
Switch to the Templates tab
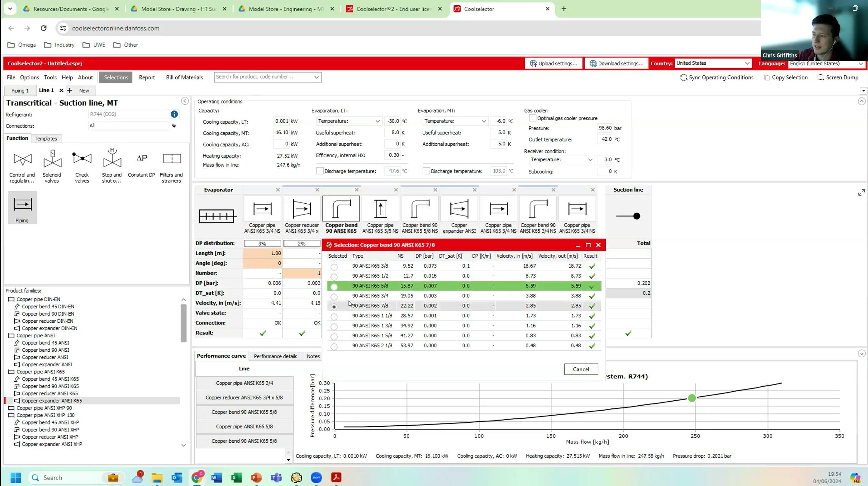pos(46,138)
